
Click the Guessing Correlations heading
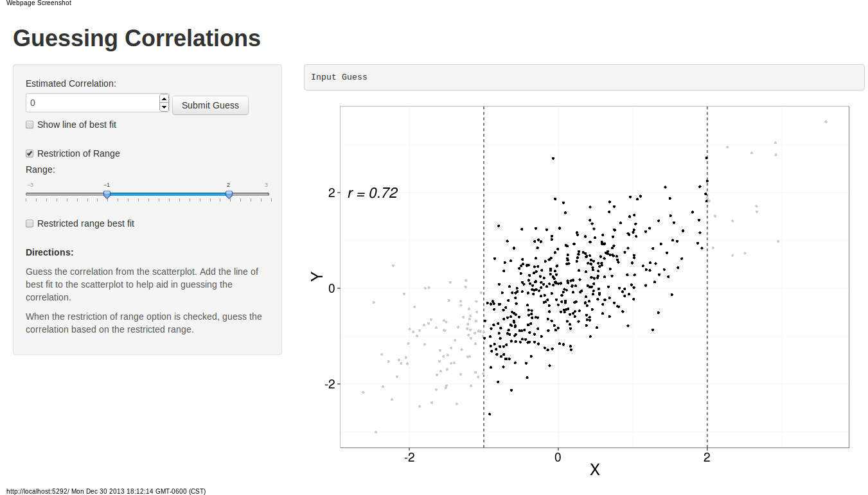click(x=137, y=38)
